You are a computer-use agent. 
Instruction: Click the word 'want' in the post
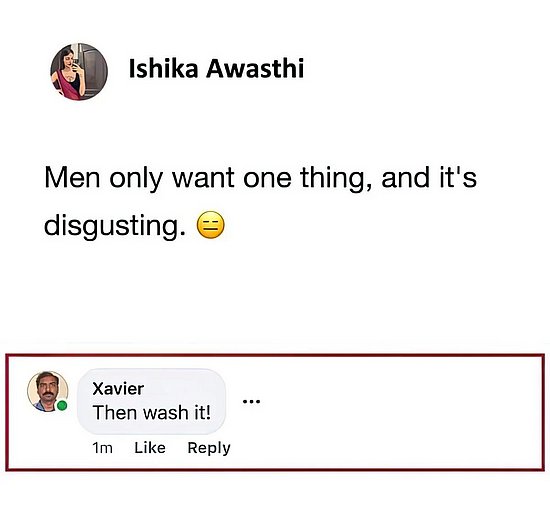point(203,178)
